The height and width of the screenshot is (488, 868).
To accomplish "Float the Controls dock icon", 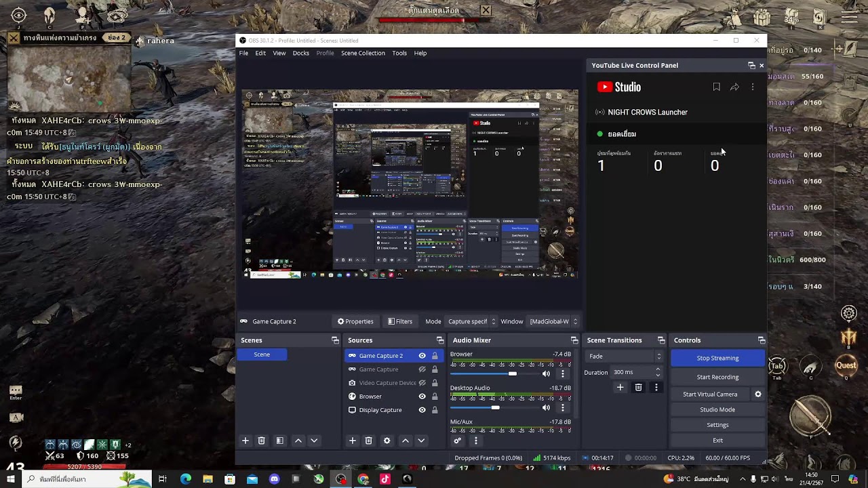I will (762, 340).
